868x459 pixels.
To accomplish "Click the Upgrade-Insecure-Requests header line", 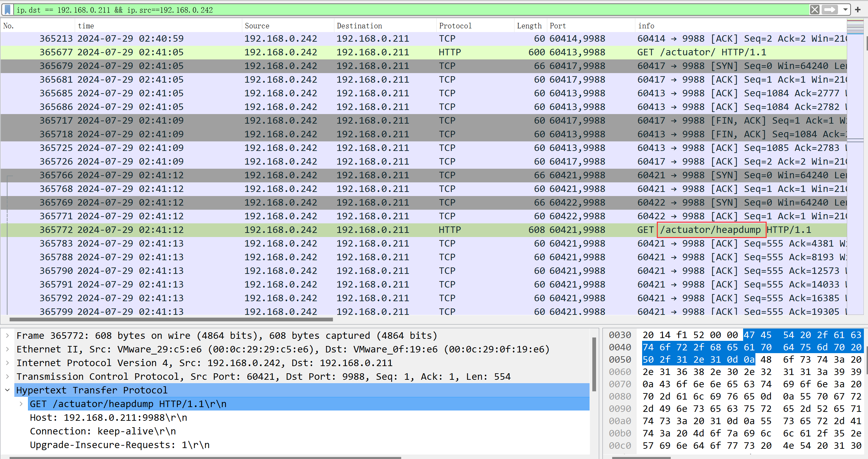I will pyautogui.click(x=120, y=445).
